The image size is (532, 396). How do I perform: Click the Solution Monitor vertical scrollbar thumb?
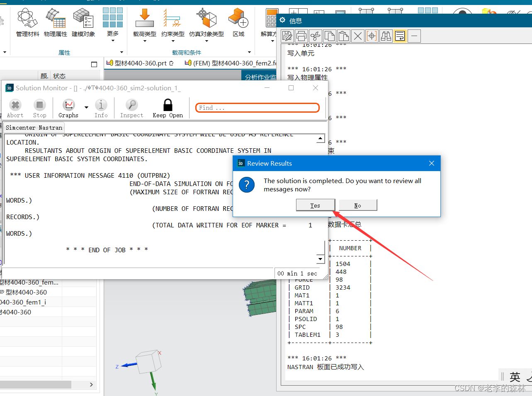coord(321,248)
